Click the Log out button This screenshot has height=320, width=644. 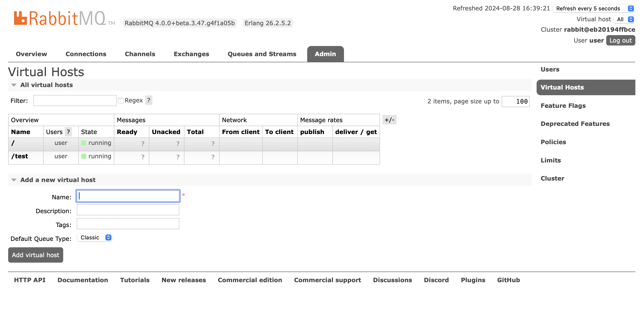point(620,41)
